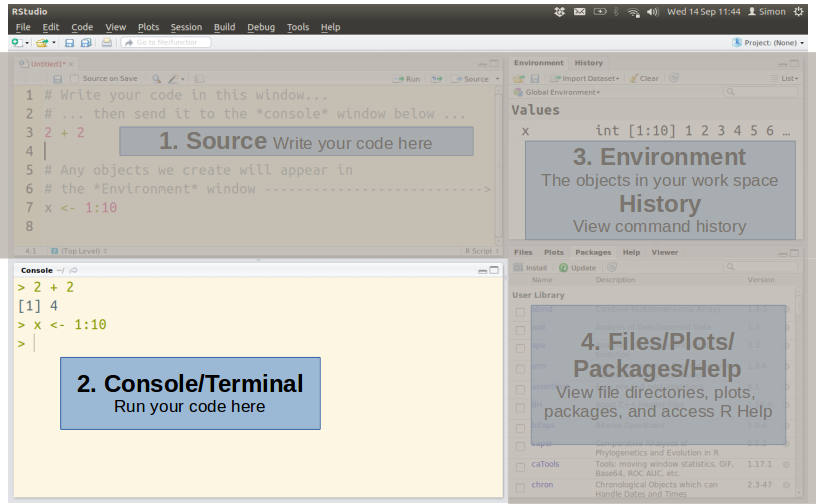Enable the Source on Save checkbox
This screenshot has height=504, width=816.
pyautogui.click(x=74, y=79)
